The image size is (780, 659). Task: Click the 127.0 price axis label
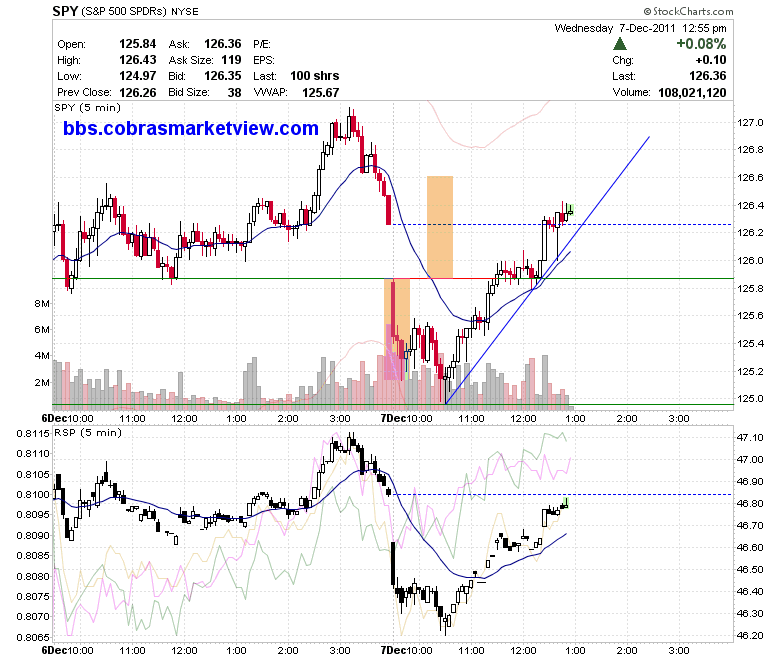point(750,123)
